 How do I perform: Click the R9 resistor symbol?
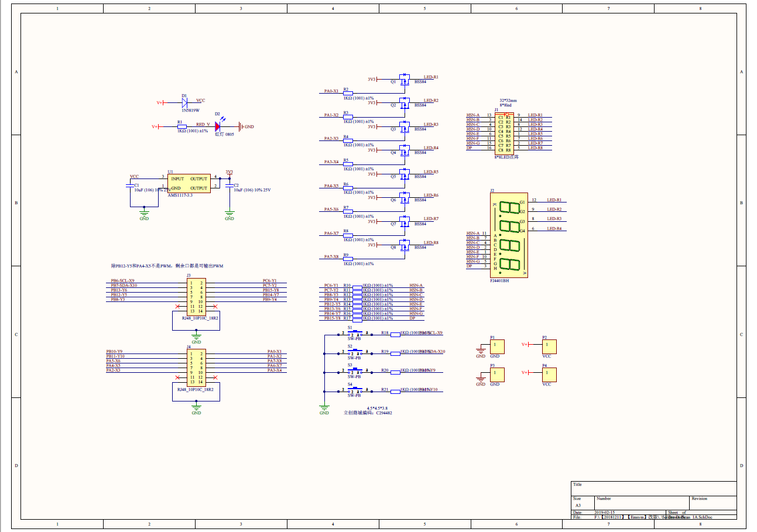[x=348, y=260]
